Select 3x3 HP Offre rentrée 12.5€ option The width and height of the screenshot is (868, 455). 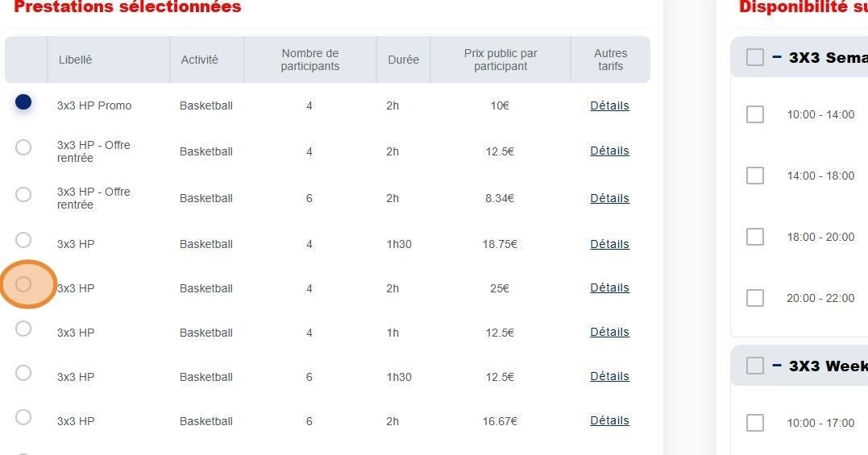pos(23,147)
